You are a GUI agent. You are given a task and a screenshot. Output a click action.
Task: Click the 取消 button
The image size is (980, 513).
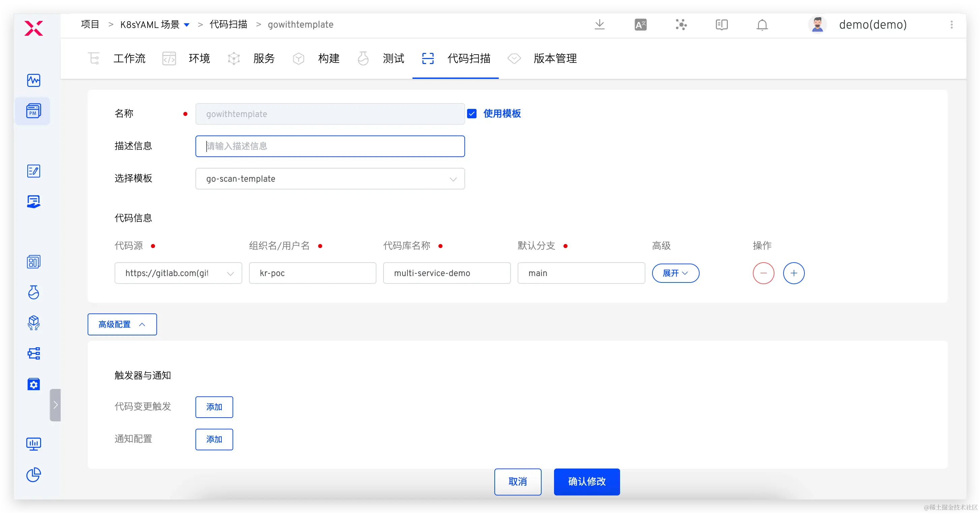pyautogui.click(x=517, y=482)
